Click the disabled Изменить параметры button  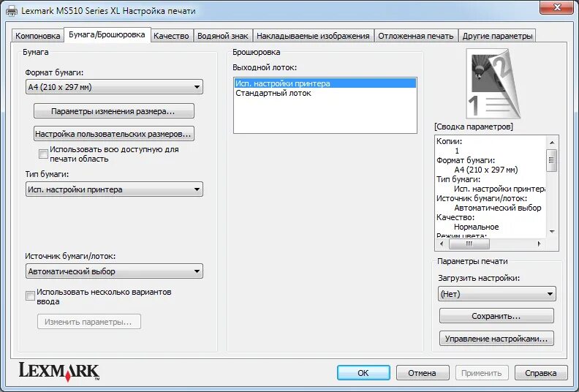point(89,322)
